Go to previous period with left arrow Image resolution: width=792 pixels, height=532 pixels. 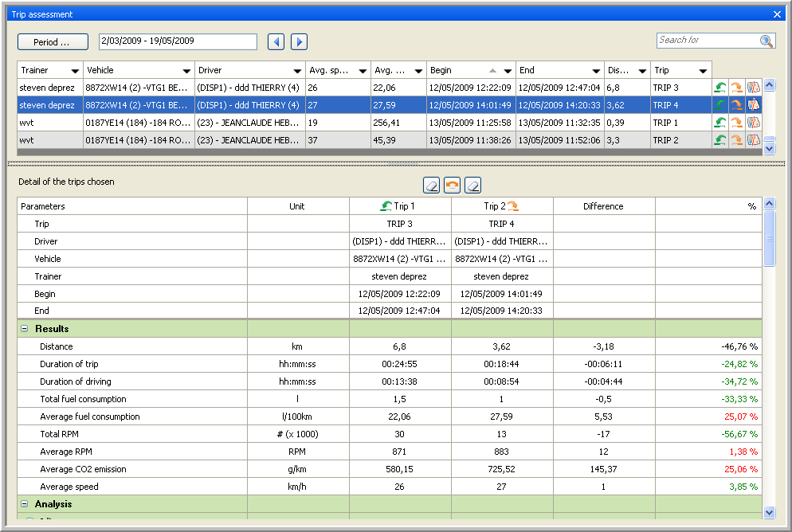(276, 42)
